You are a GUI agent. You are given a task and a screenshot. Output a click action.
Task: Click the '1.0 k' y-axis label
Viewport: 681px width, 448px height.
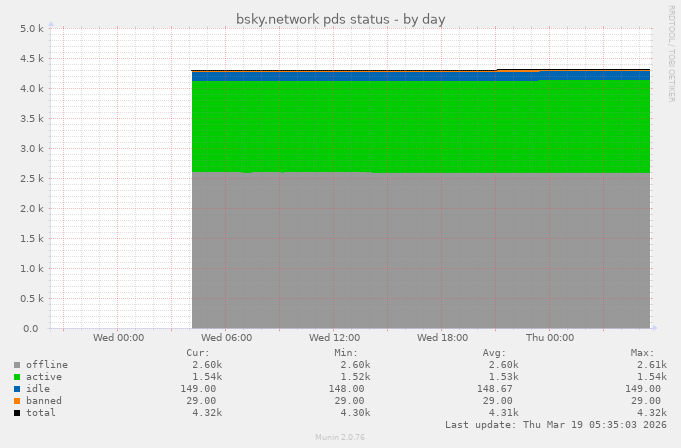pos(32,269)
